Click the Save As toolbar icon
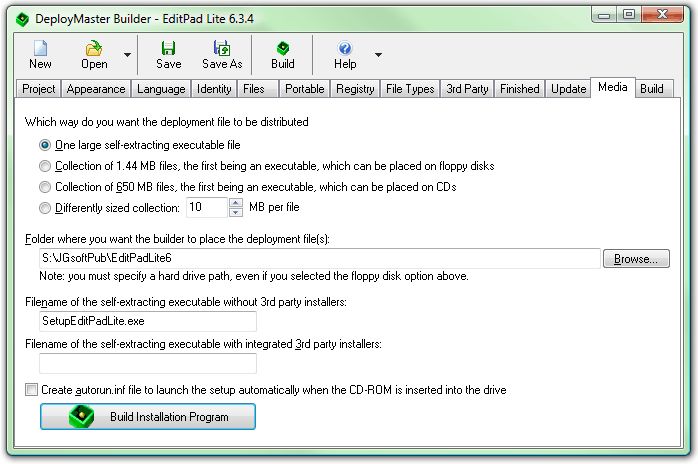The width and height of the screenshot is (698, 464). point(222,48)
